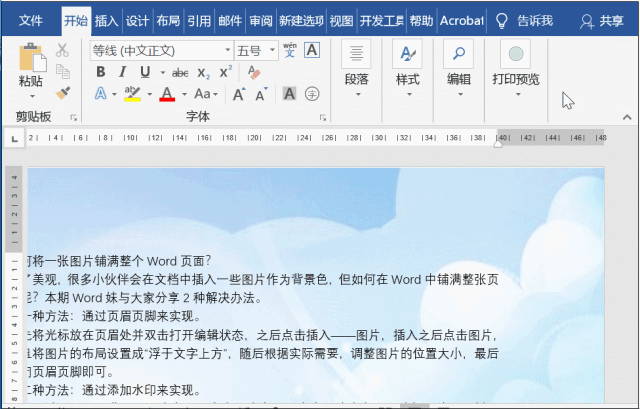This screenshot has width=640, height=409.
Task: Open the 样式 styles gallery
Action: [x=407, y=69]
